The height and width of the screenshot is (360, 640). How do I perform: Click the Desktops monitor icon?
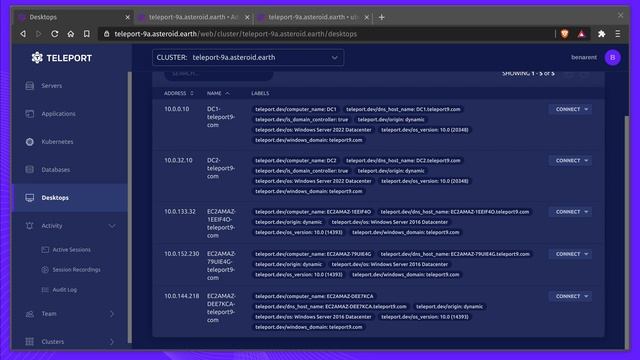(x=30, y=198)
